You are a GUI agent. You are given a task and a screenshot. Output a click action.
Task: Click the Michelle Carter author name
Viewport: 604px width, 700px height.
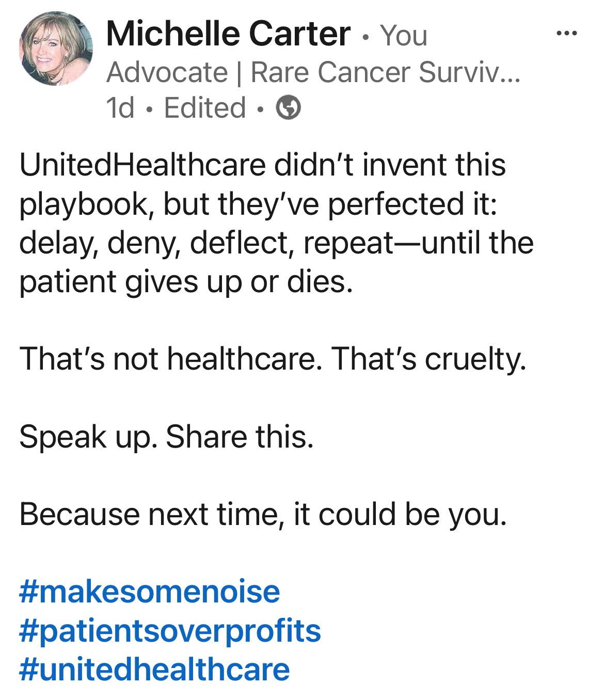coord(228,34)
